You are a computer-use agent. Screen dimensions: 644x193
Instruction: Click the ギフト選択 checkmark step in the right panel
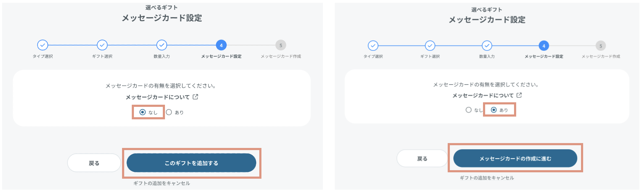coord(430,46)
